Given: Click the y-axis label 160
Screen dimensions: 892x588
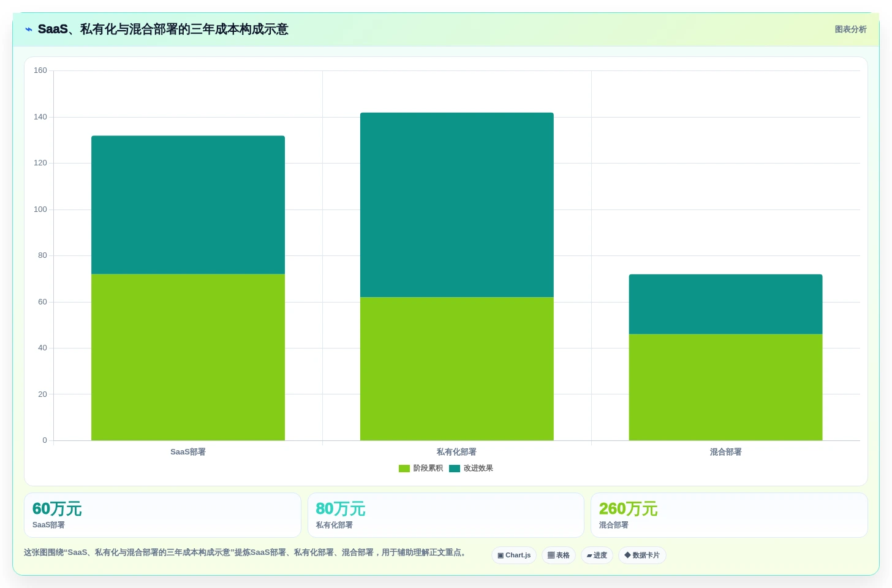Looking at the screenshot, I should [40, 70].
